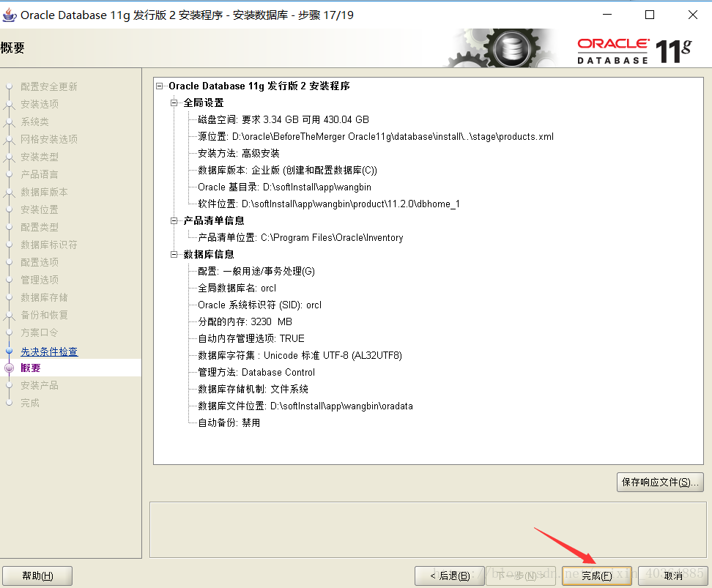Select the 自动内存管理选项: TRUE row
Image resolution: width=712 pixels, height=588 pixels.
click(251, 338)
